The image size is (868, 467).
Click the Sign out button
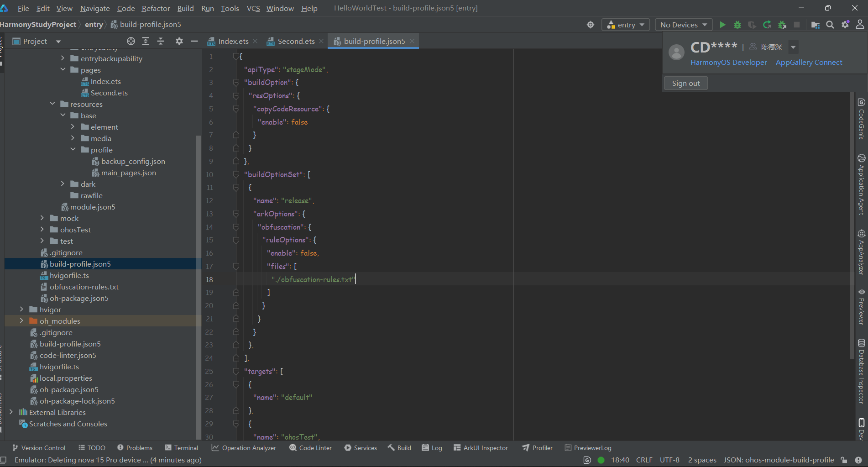tap(686, 83)
